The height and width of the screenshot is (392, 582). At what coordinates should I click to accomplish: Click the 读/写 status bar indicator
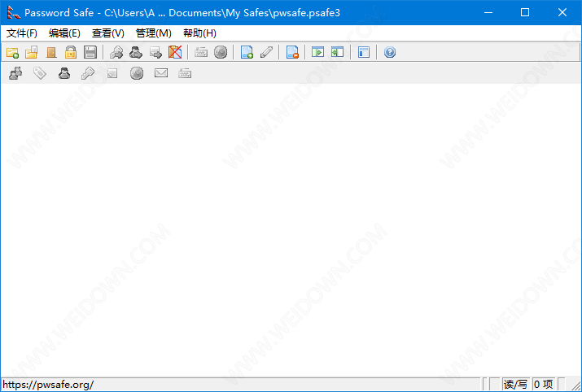[x=515, y=384]
